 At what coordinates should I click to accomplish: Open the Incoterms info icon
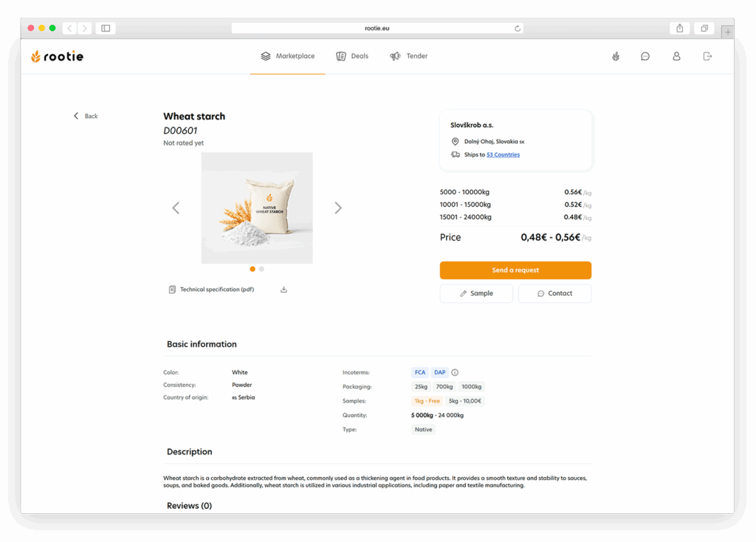[x=456, y=372]
